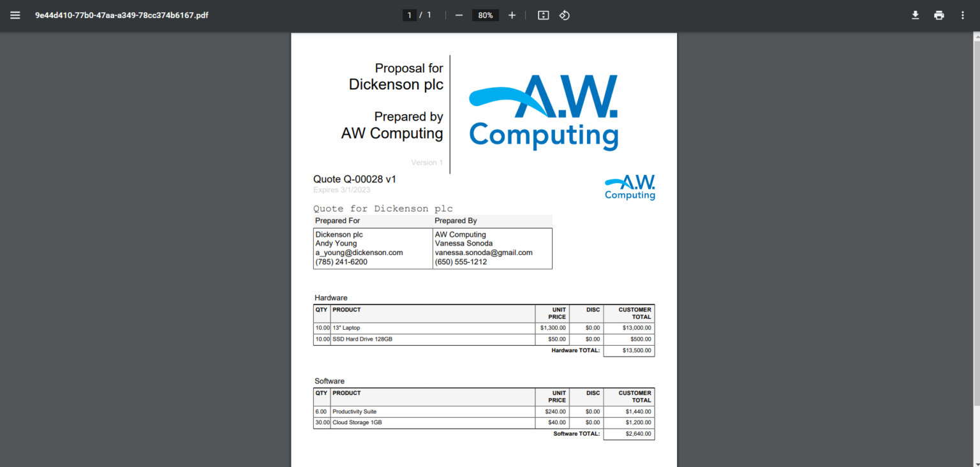980x467 pixels.
Task: Click the 'Expires 3/1/2023' text
Action: coord(342,189)
